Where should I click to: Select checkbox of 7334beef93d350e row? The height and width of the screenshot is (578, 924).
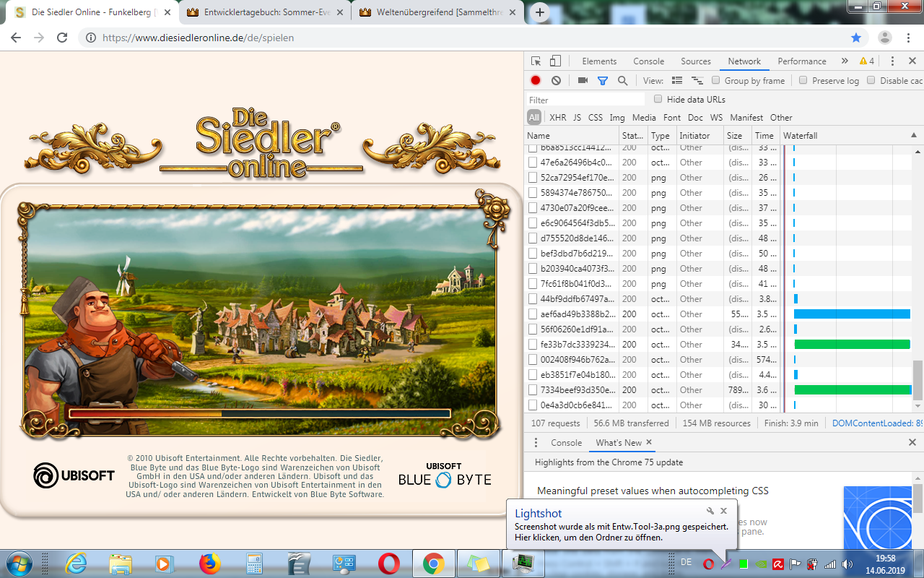click(x=533, y=390)
